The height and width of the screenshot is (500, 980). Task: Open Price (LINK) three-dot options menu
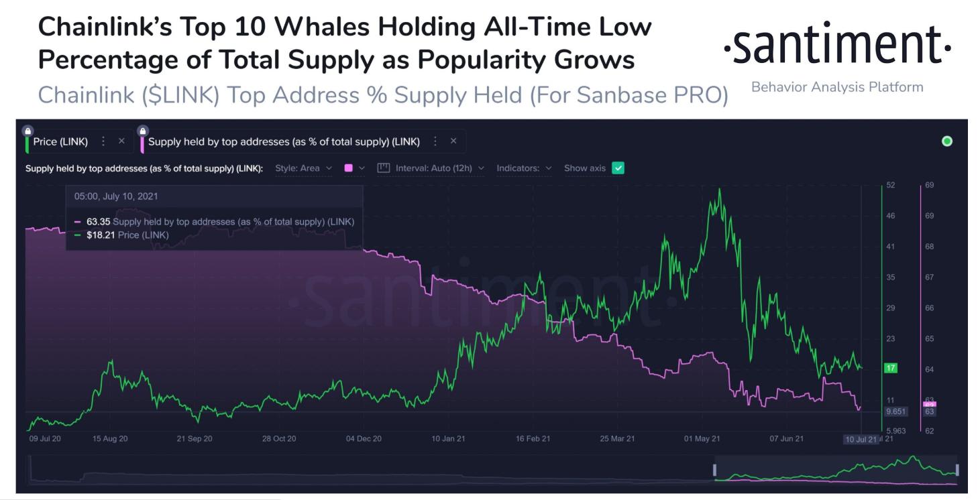103,141
